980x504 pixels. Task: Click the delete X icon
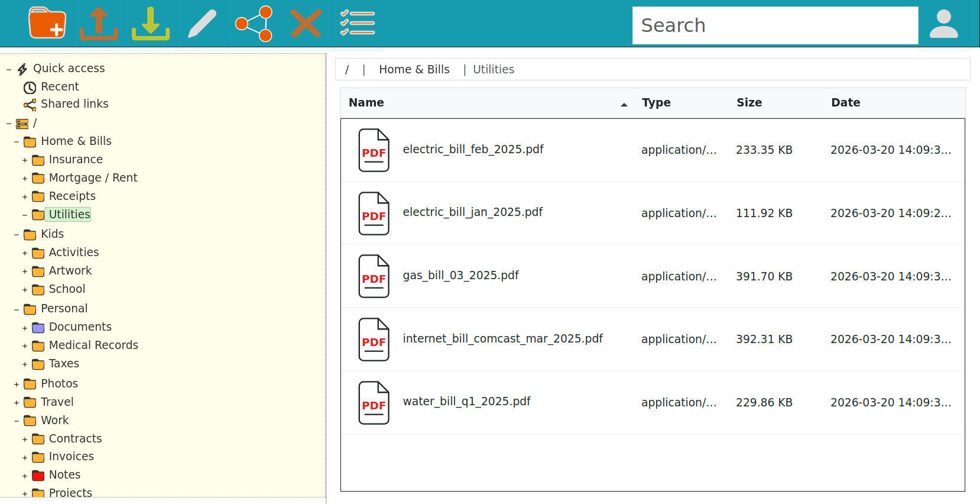tap(306, 24)
